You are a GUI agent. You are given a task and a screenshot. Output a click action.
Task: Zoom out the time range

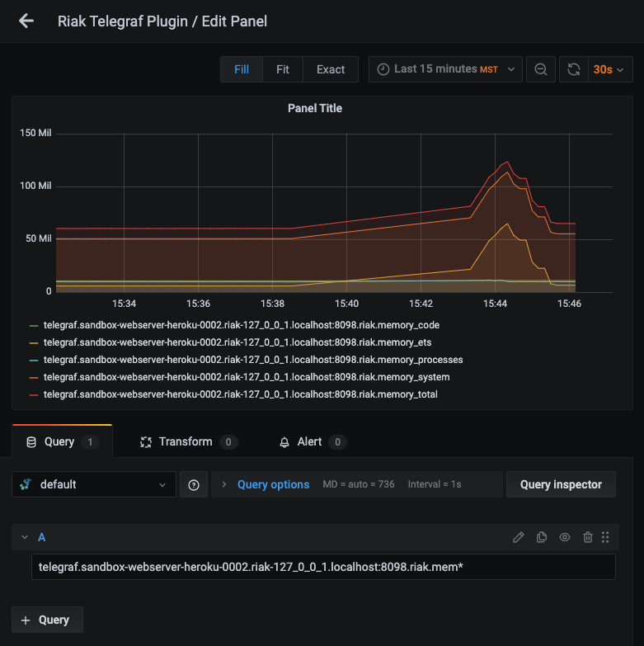pyautogui.click(x=541, y=69)
